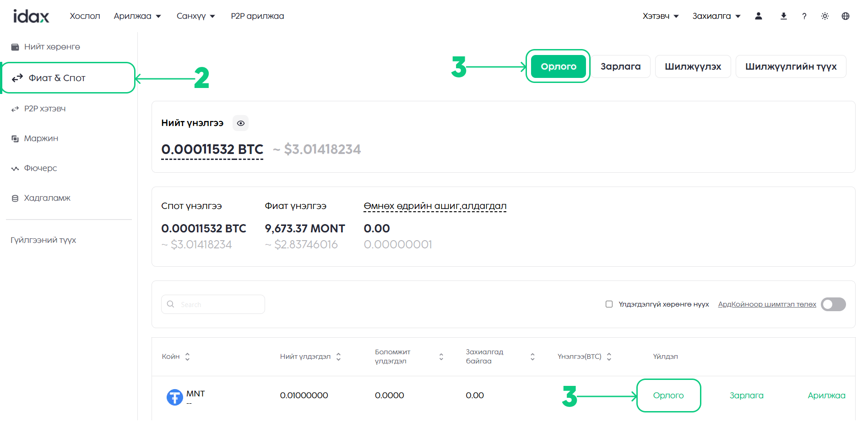Open Маржин in the sidebar
The image size is (868, 423).
41,138
